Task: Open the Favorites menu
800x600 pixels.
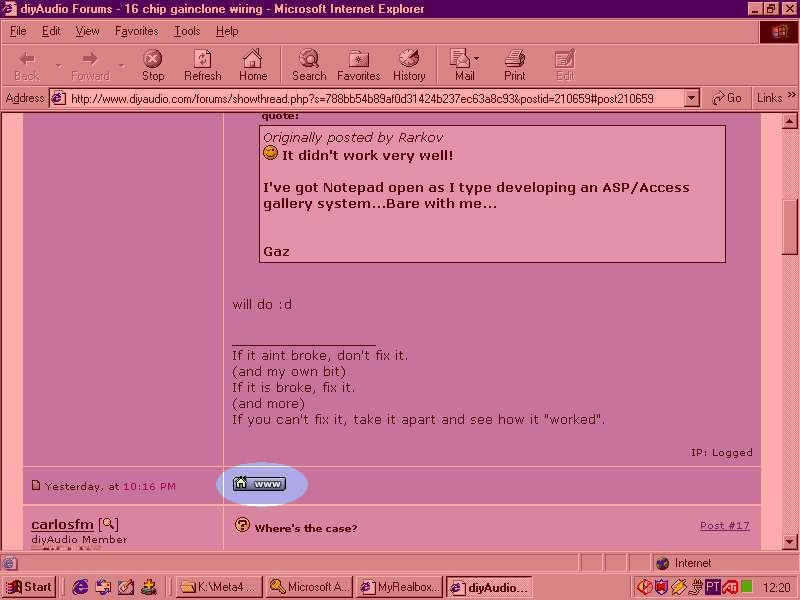Action: [136, 31]
